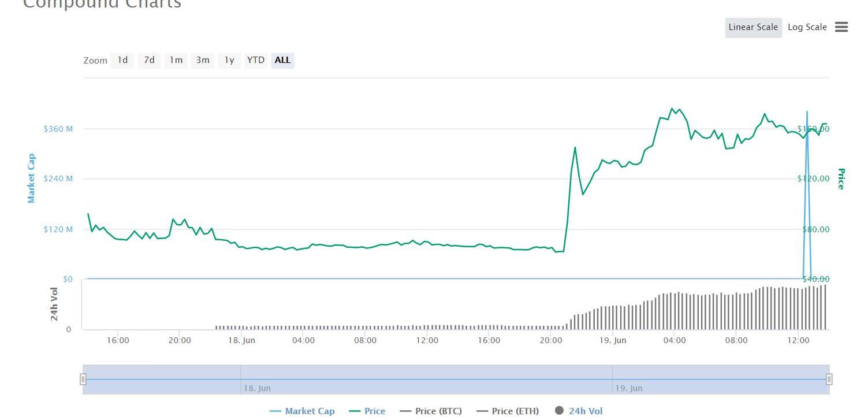This screenshot has width=868, height=420.
Task: Click the left handle of range navigator
Action: [x=83, y=379]
